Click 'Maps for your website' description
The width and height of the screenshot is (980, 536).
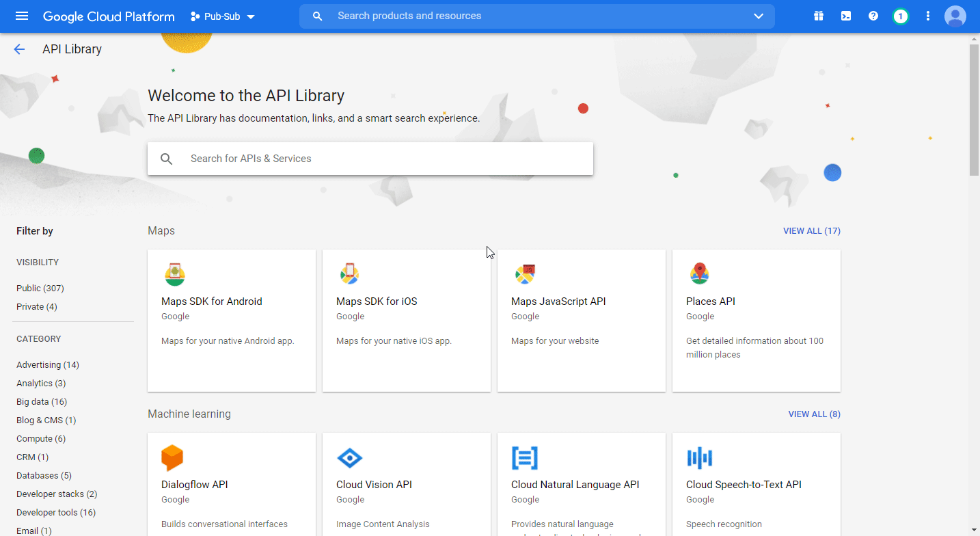[555, 341]
